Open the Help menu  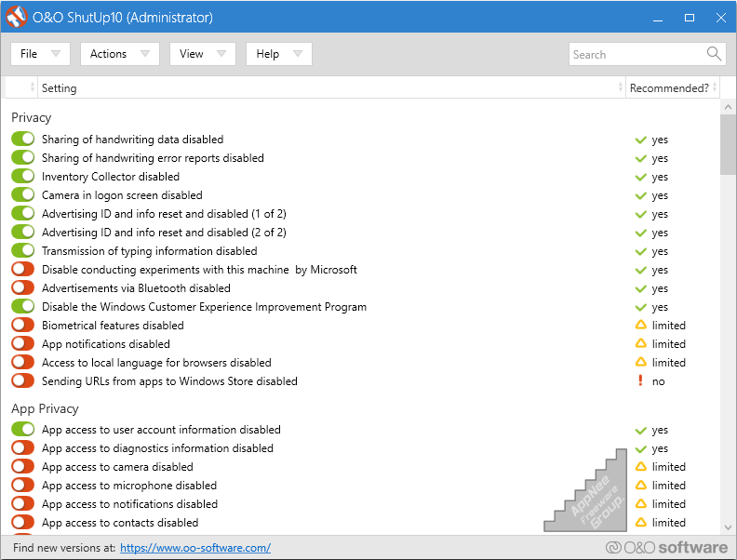pos(279,54)
